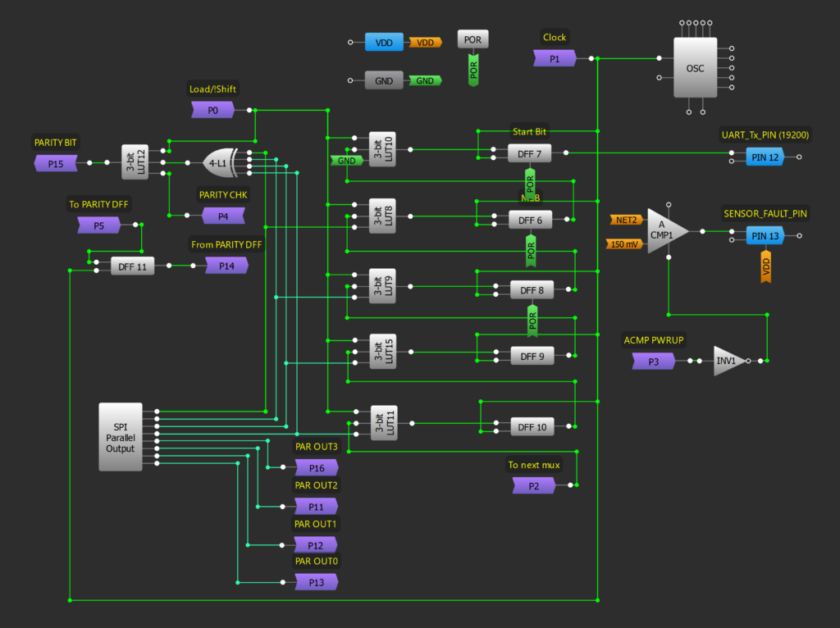Select PIN 13 for SENSOR_FAULT_PIN
This screenshot has height=628, width=840.
point(765,235)
